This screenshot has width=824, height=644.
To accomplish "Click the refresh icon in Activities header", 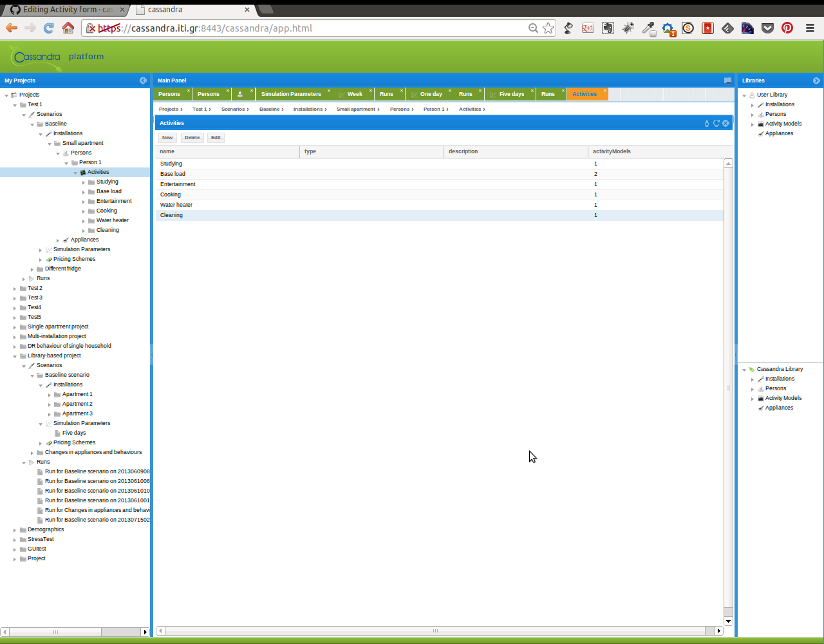I will point(716,123).
